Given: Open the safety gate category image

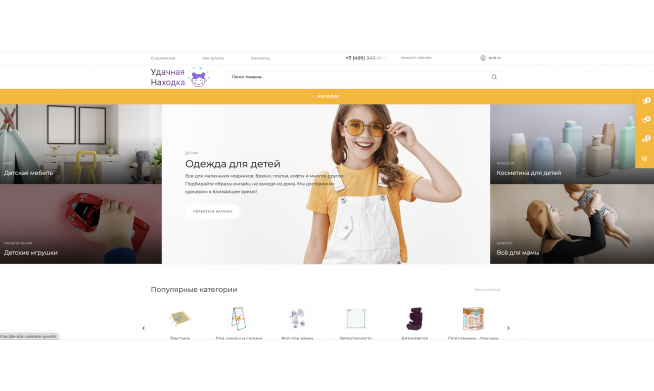Looking at the screenshot, I should click(x=356, y=318).
